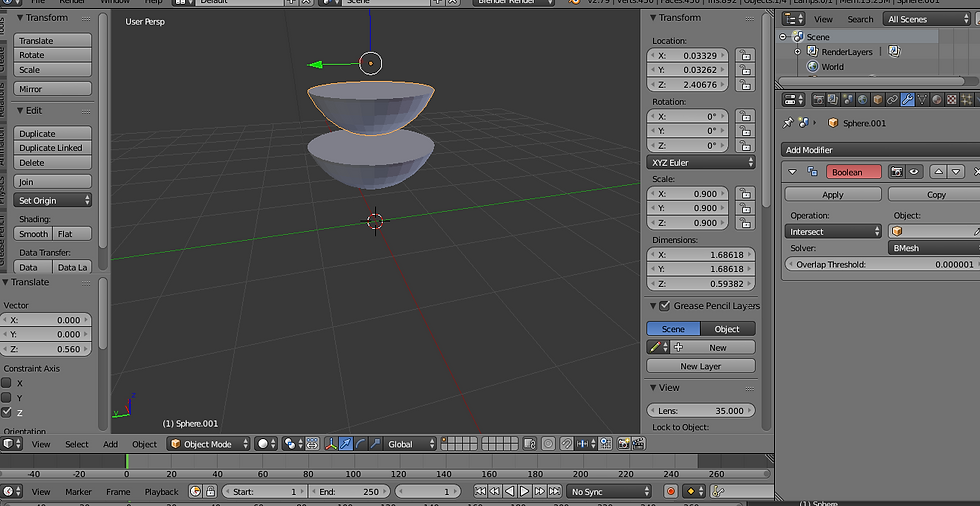This screenshot has width=980, height=506.
Task: Open the World properties tab
Action: tap(862, 99)
